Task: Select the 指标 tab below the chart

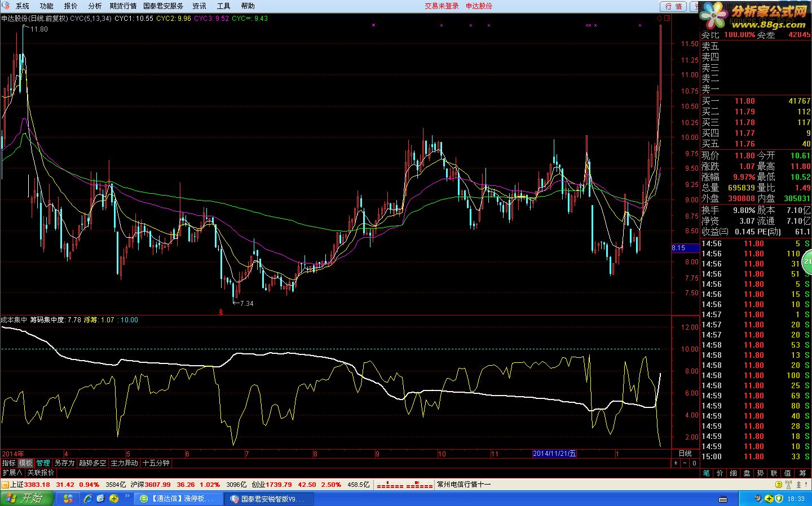Action: pyautogui.click(x=8, y=463)
